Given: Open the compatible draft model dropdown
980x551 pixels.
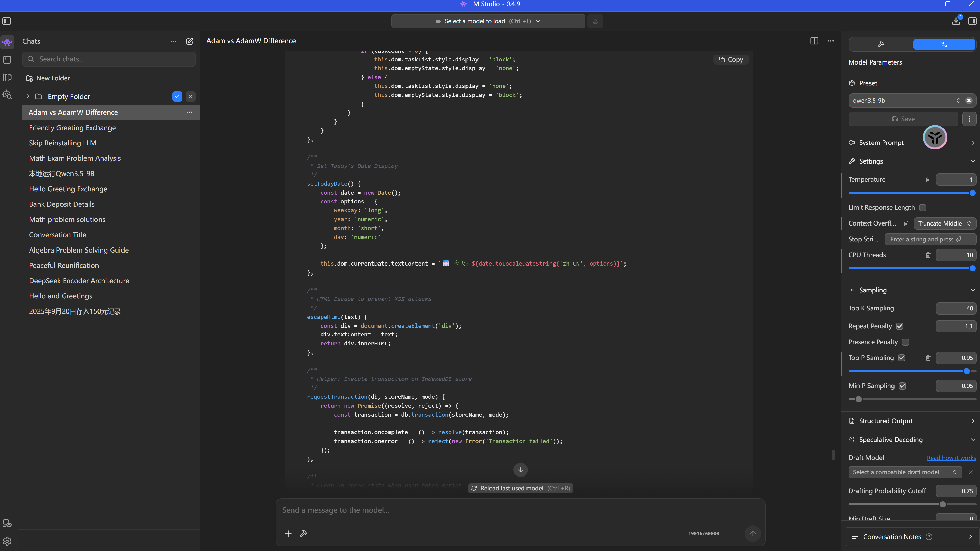Looking at the screenshot, I should [905, 472].
